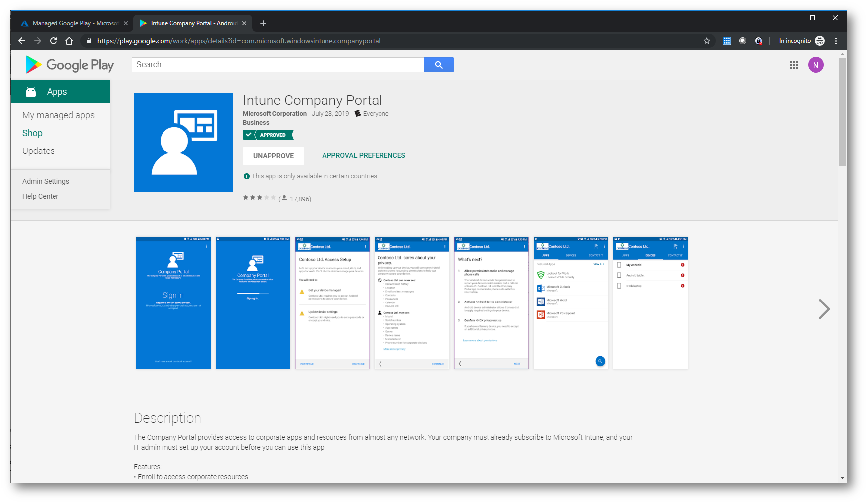Go back using the browser back arrow
Screen dimensions: 868x504
click(x=22, y=41)
